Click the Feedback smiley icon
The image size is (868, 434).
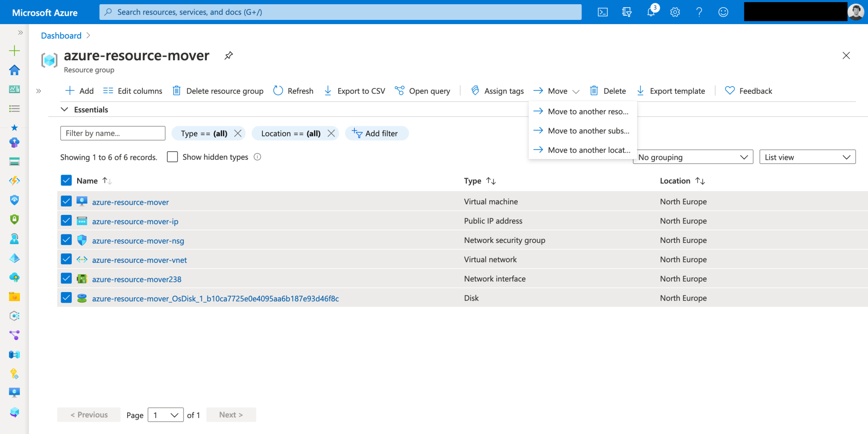pyautogui.click(x=723, y=12)
